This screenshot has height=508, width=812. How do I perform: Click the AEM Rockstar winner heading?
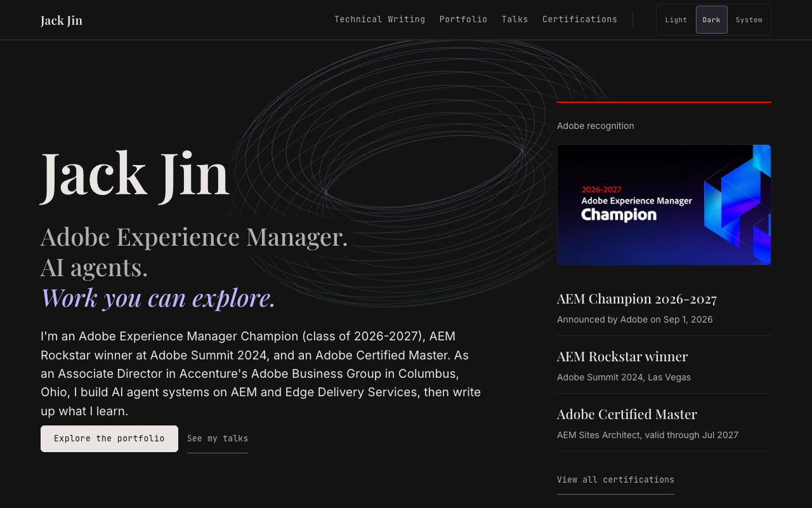pos(622,356)
